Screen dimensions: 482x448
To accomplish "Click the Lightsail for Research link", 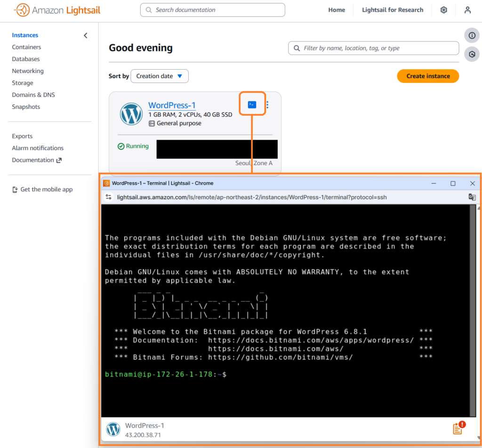I will coord(392,10).
